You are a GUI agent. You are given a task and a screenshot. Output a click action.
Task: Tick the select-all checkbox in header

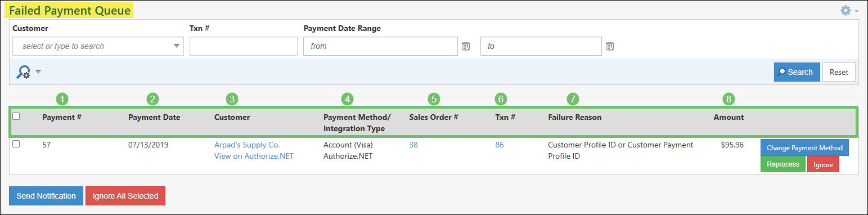pyautogui.click(x=16, y=116)
